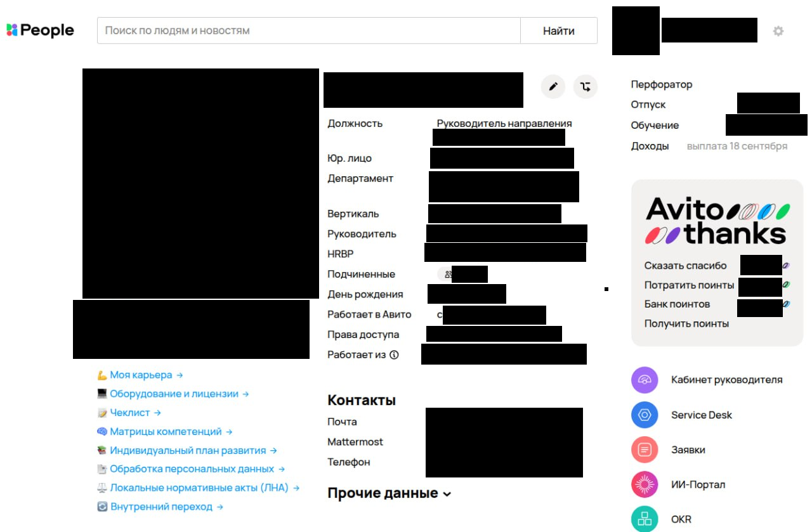This screenshot has height=532, width=812.
Task: Click the Найти search button
Action: (x=559, y=30)
